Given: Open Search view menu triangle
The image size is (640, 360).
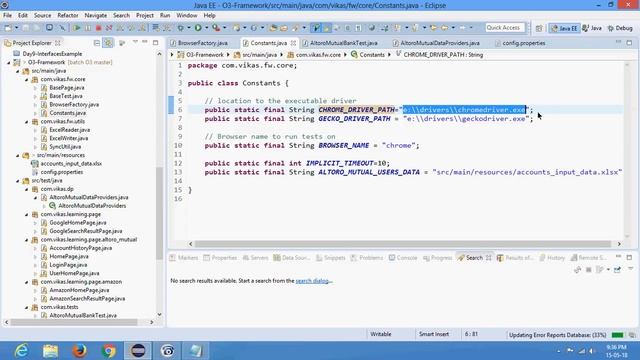Looking at the screenshot, I should 631,269.
